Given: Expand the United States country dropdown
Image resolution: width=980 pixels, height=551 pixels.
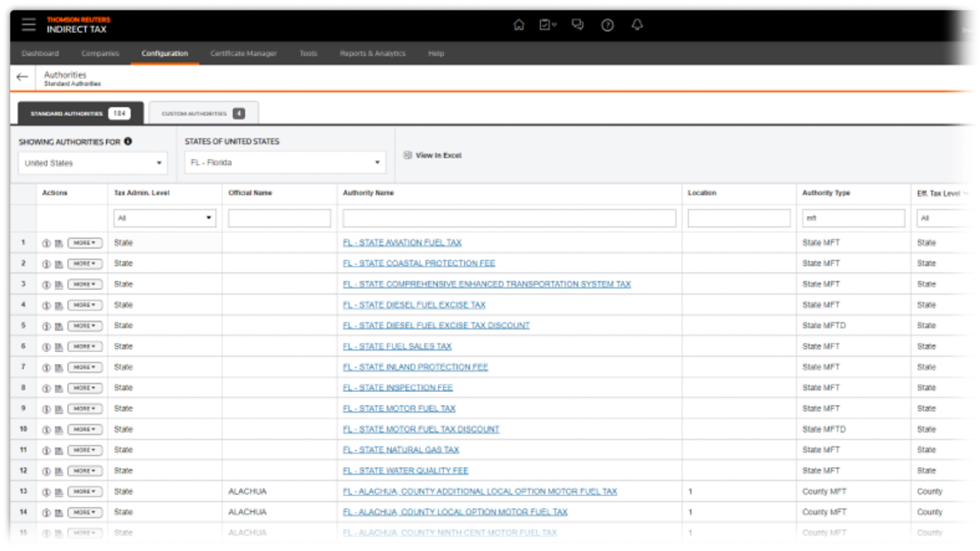Looking at the screenshot, I should pos(93,163).
